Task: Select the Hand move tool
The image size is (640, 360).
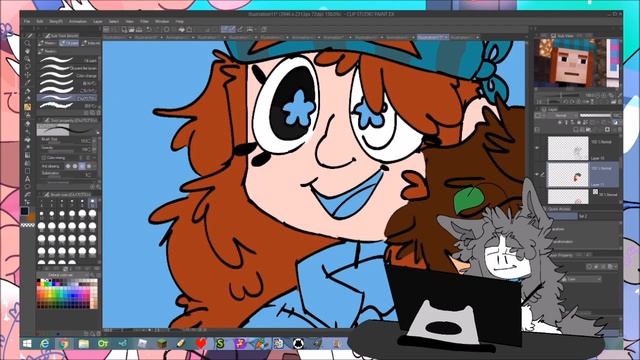Action: click(27, 51)
